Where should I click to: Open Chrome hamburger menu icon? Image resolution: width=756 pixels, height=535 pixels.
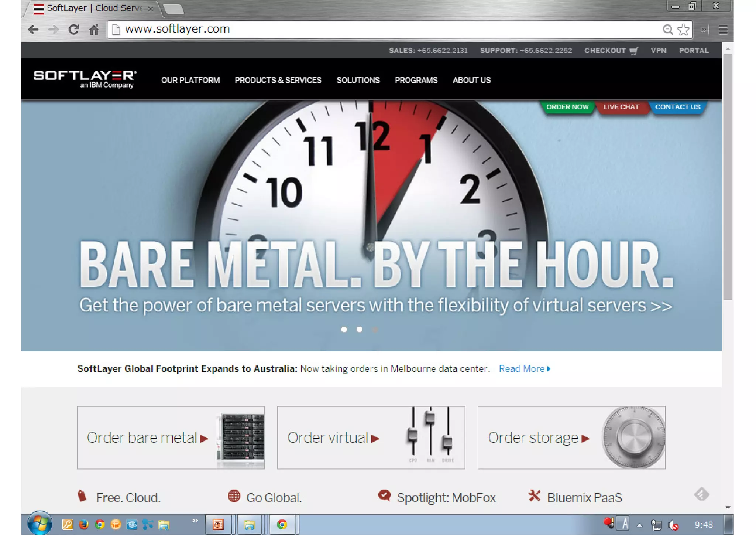pos(723,30)
